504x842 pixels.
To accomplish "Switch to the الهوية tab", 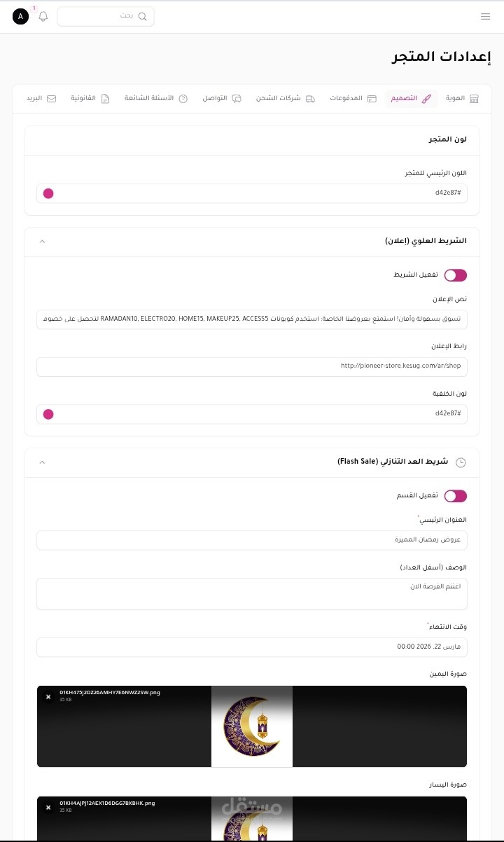I will coord(462,99).
